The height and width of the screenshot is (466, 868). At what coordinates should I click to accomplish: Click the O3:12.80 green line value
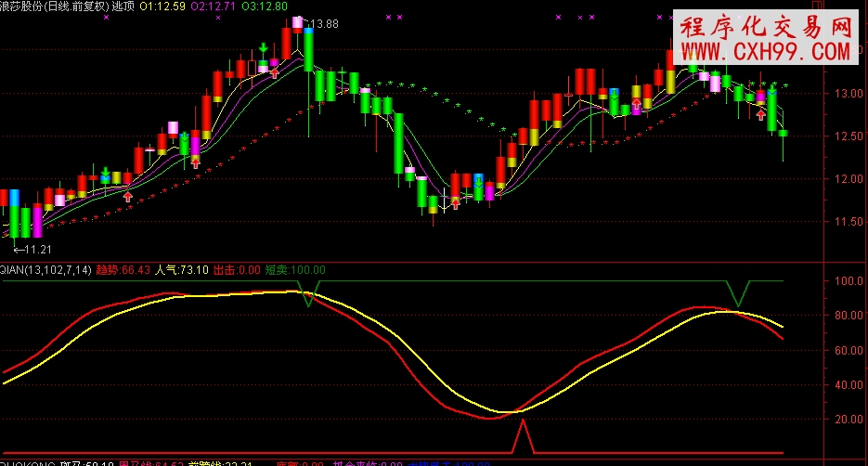(263, 6)
